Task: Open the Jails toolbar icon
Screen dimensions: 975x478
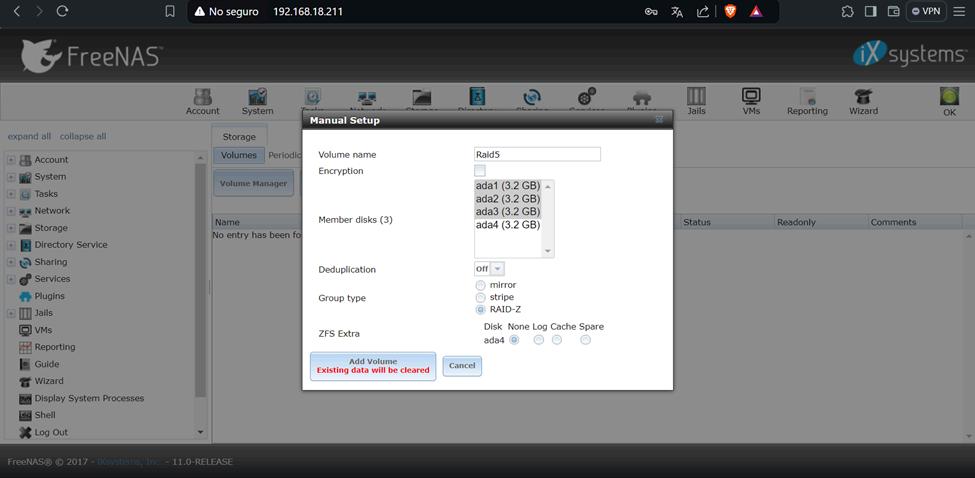Action: coord(696,101)
